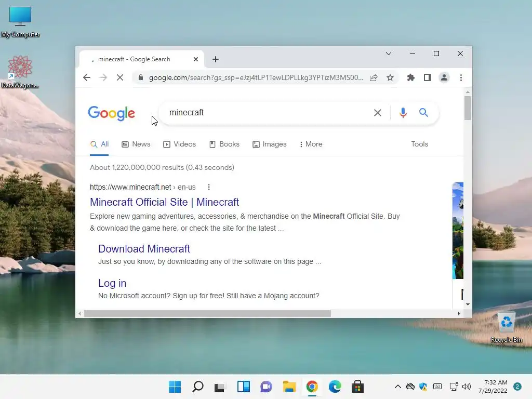Click the forward navigation arrow
Image resolution: width=532 pixels, height=399 pixels.
[103, 78]
